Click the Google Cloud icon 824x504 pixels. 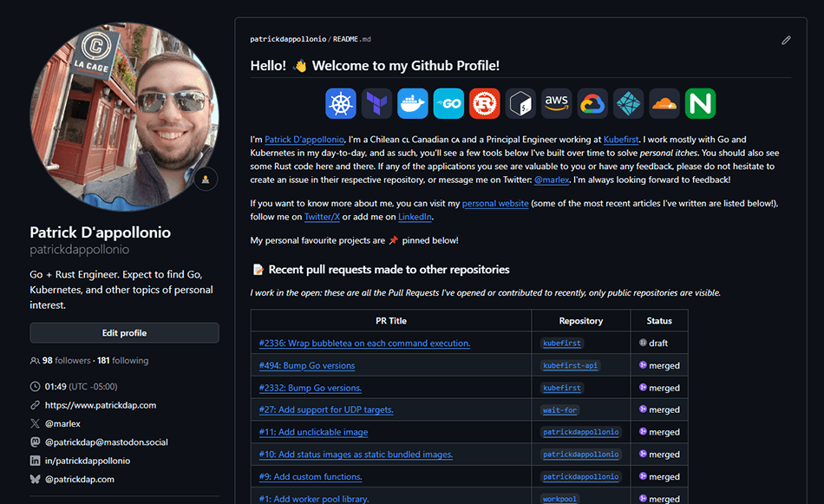592,103
